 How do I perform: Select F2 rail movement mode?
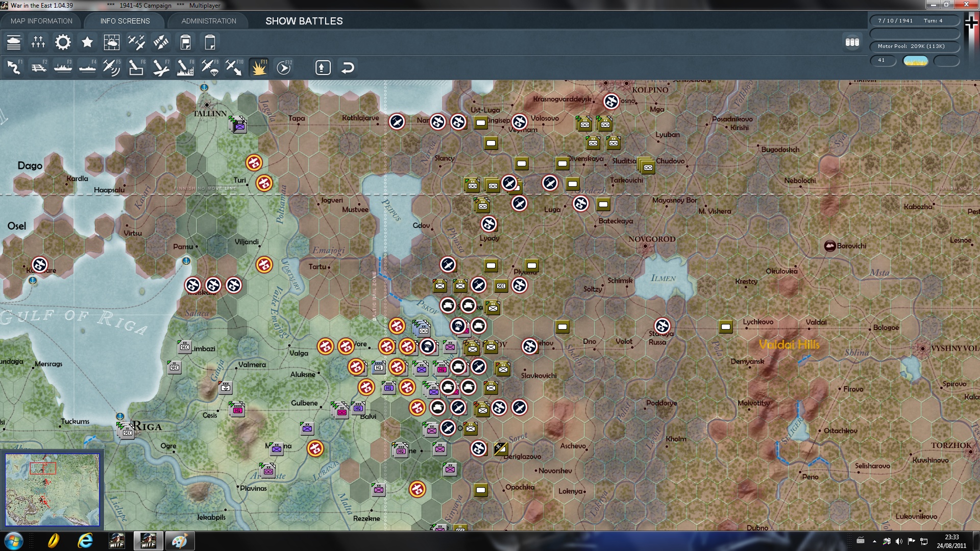(x=38, y=67)
